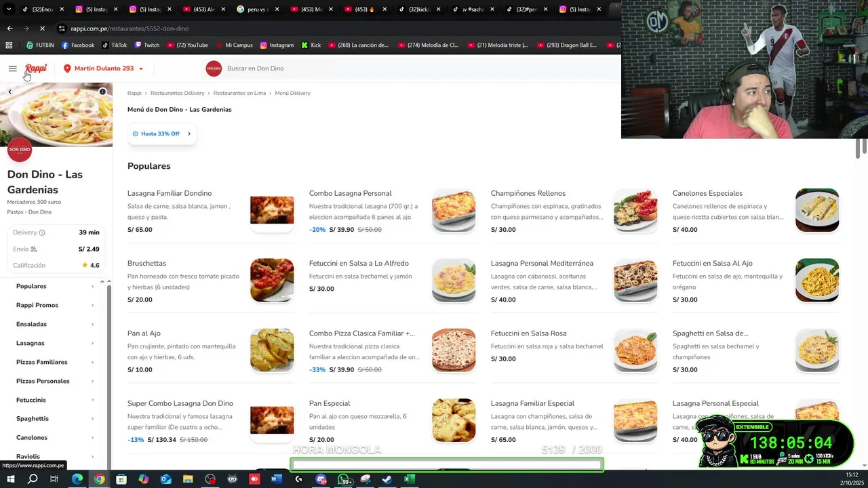Expand the Rappi Promos category
The width and height of the screenshot is (868, 488).
[x=55, y=305]
